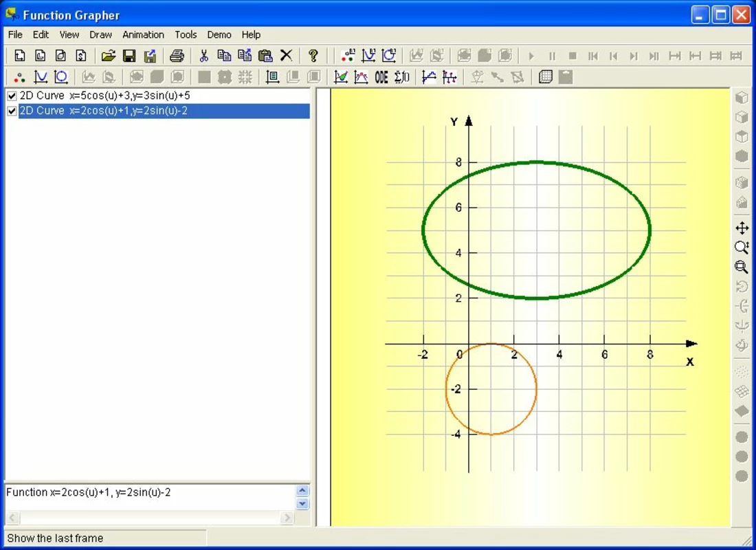The height and width of the screenshot is (550, 756).
Task: Delete selected item with the X icon
Action: coord(287,56)
